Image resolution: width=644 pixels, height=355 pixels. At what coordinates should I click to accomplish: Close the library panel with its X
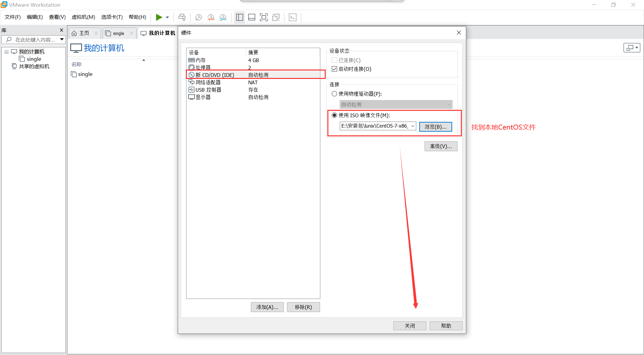[x=61, y=30]
